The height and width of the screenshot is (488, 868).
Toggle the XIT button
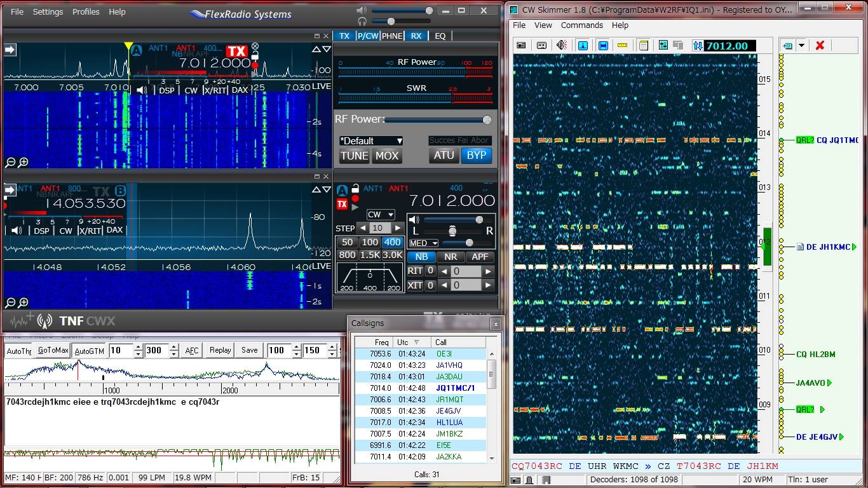415,285
